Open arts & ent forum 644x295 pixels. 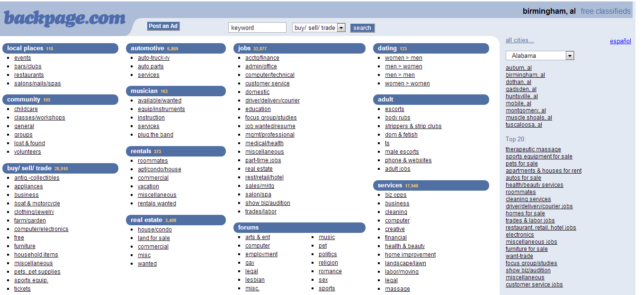coord(258,237)
